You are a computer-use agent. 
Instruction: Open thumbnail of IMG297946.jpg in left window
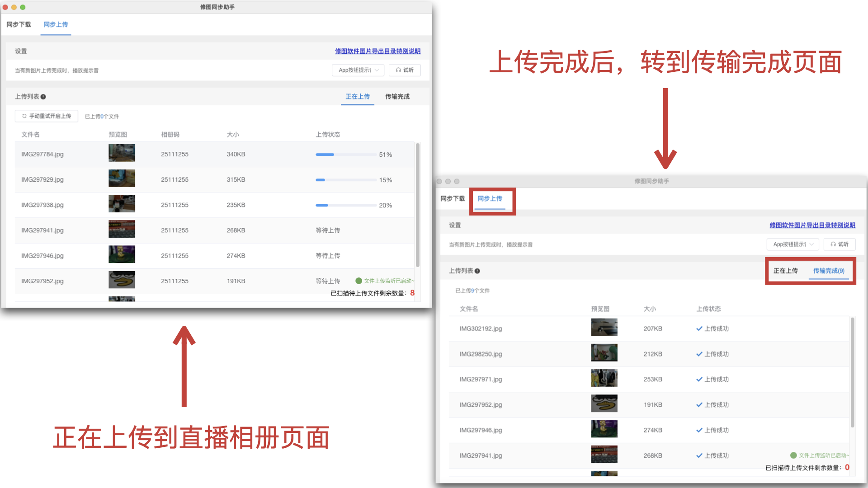click(x=122, y=254)
